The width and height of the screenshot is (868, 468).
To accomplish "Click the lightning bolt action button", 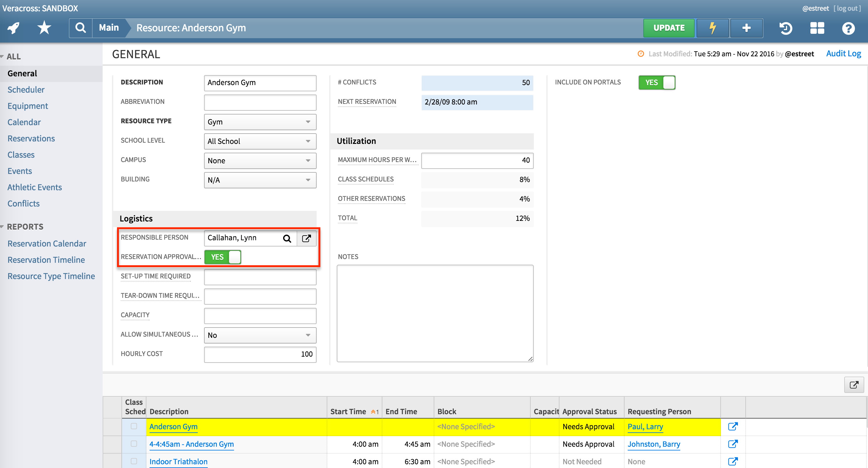I will click(712, 28).
